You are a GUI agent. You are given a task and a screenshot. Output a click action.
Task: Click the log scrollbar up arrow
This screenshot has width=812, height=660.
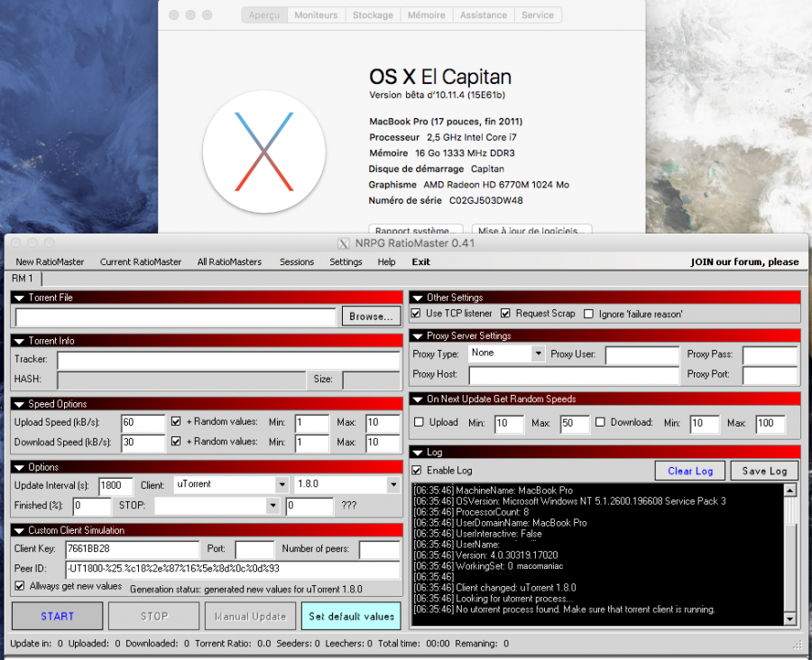click(789, 490)
